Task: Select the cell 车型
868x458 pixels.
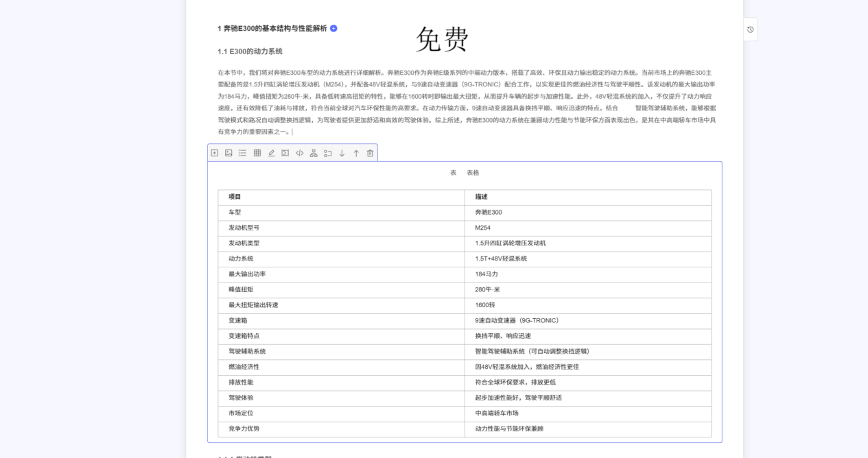Action: [341, 213]
